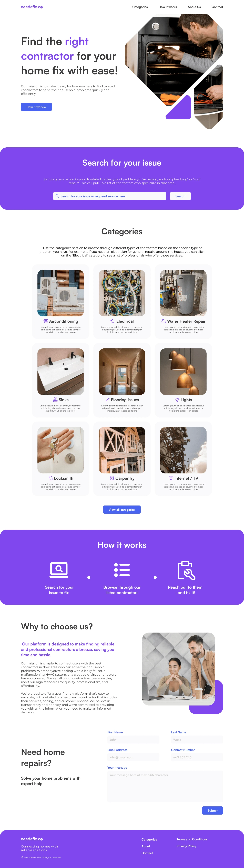
Task: Focus the search for your issue field
Action: point(109,196)
